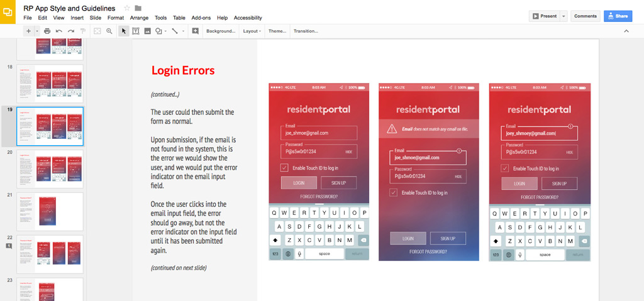
Task: Open the Tools menu
Action: pos(160,18)
